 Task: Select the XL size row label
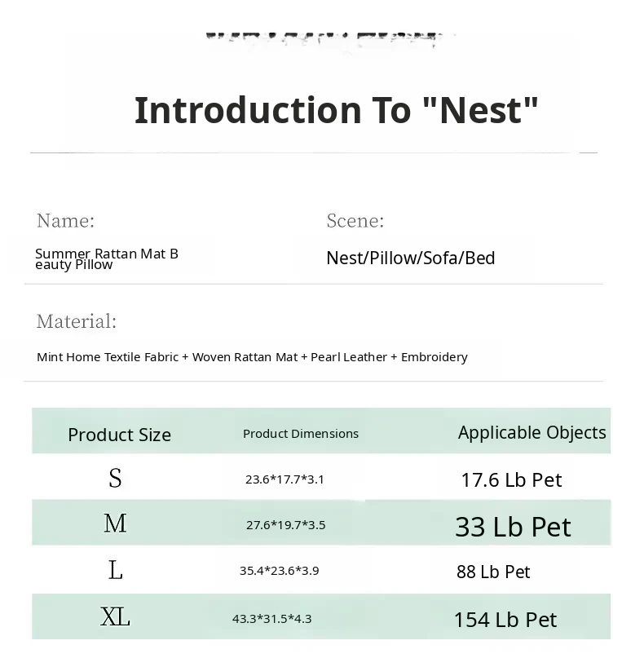115,617
